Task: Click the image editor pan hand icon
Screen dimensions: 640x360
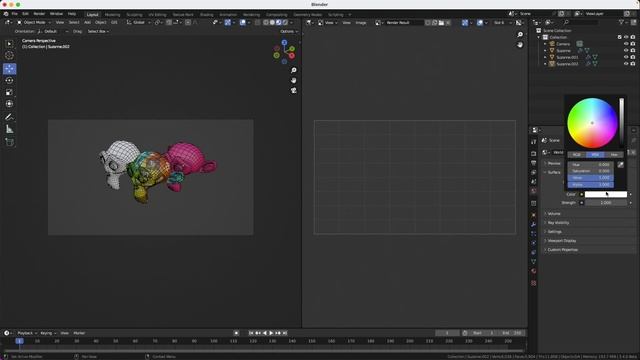Action: [x=520, y=44]
